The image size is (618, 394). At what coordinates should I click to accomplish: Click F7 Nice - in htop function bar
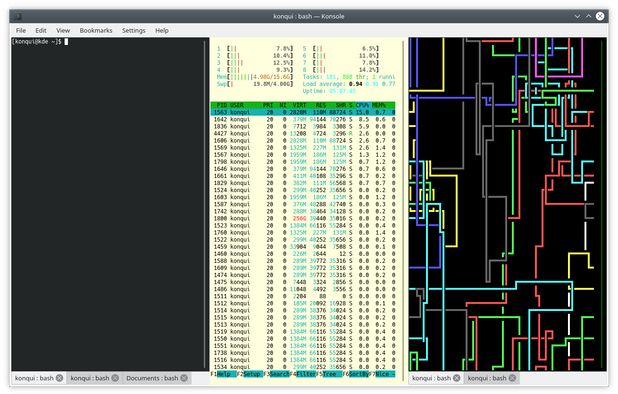click(x=382, y=374)
